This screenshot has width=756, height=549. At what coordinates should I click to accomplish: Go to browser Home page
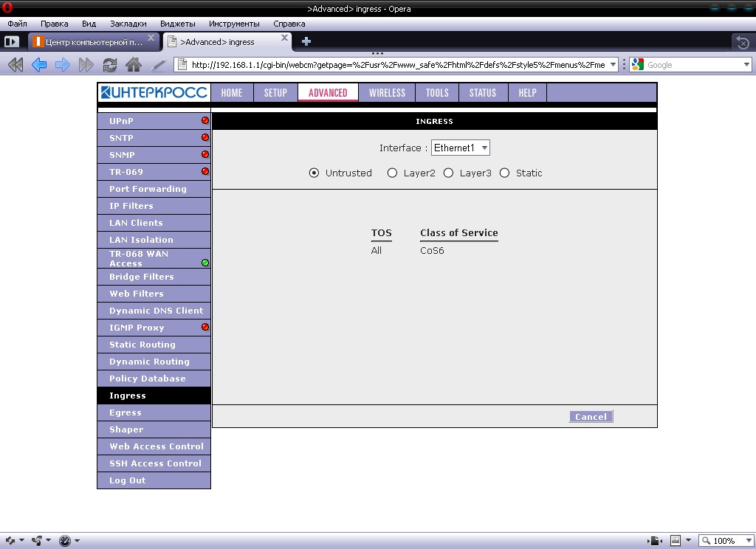[x=134, y=65]
